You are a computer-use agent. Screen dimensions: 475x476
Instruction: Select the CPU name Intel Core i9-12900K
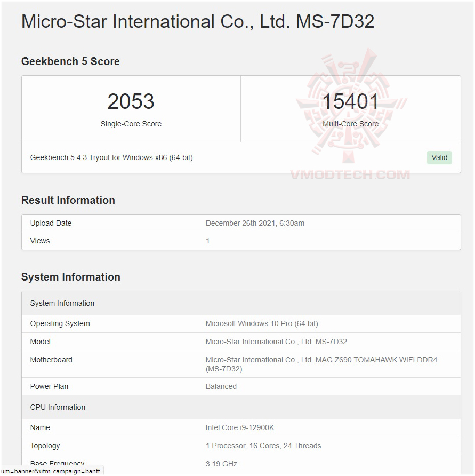tap(240, 427)
